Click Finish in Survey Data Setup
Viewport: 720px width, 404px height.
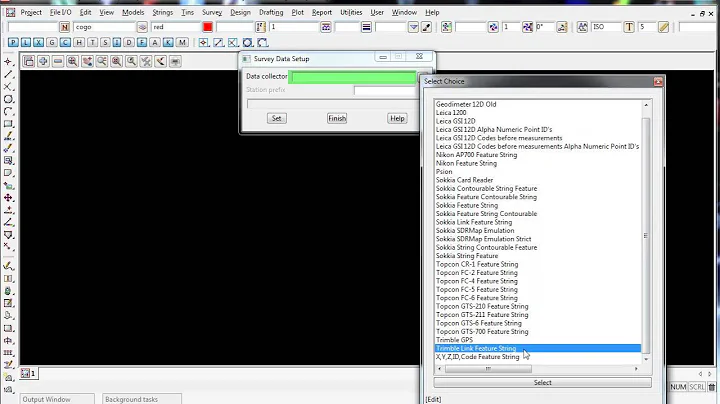(x=337, y=118)
